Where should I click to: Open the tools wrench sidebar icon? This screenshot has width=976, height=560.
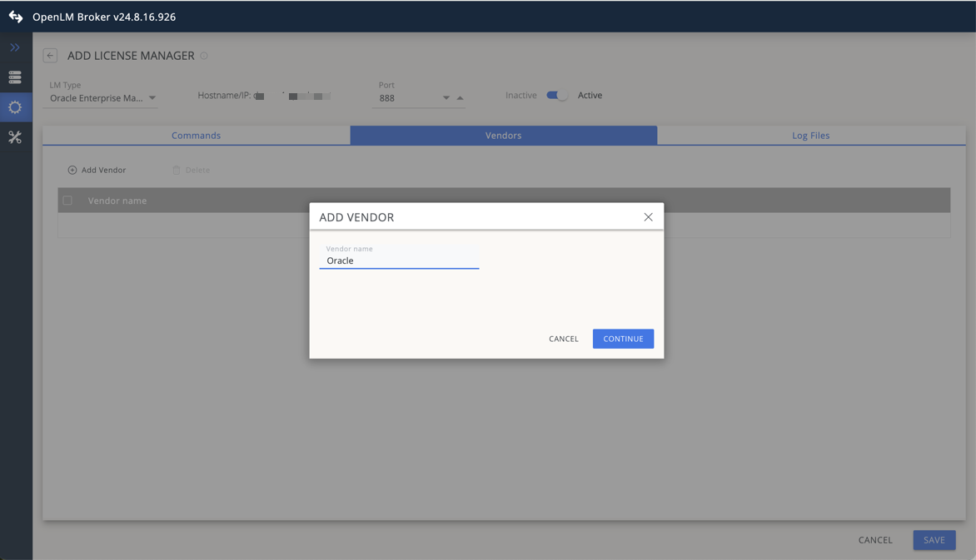click(x=15, y=137)
